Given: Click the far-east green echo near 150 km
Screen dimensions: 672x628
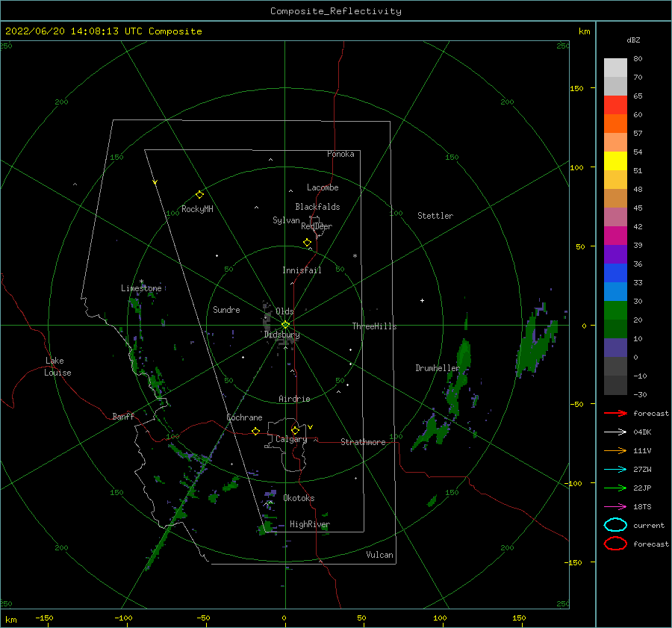Looking at the screenshot, I should pos(535,343).
